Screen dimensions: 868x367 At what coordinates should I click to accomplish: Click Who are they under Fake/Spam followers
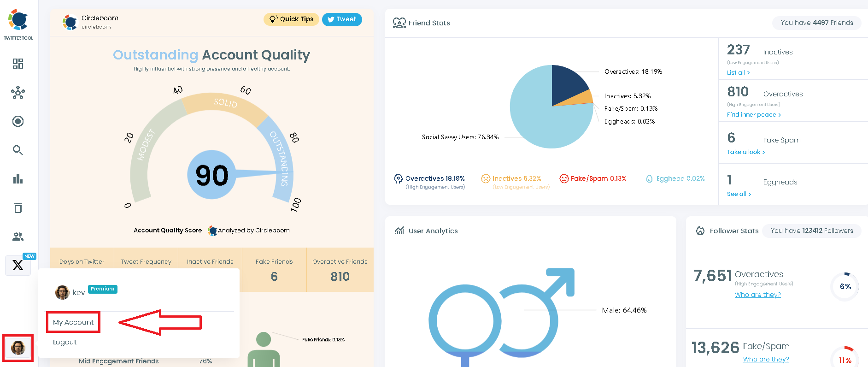[766, 359]
